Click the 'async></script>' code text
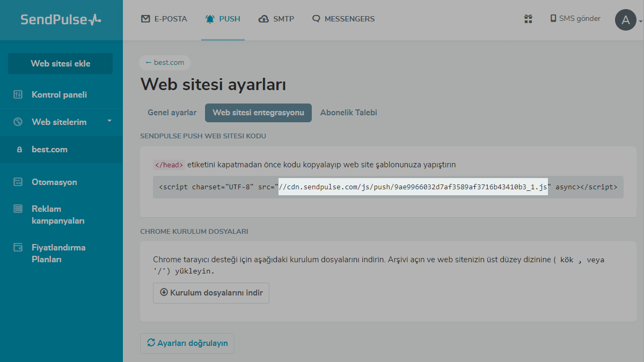644x362 pixels. pos(587,187)
